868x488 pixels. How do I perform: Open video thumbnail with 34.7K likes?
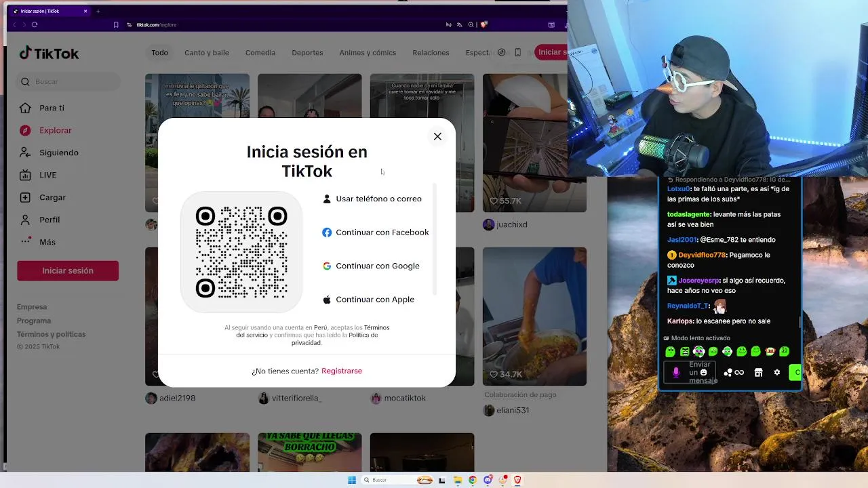click(x=534, y=316)
